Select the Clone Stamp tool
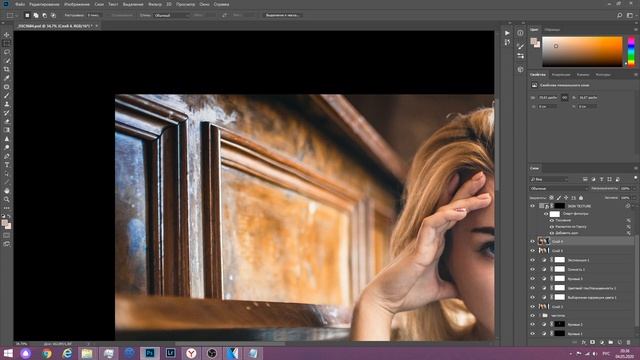Viewport: 640px width, 360px height. click(7, 104)
